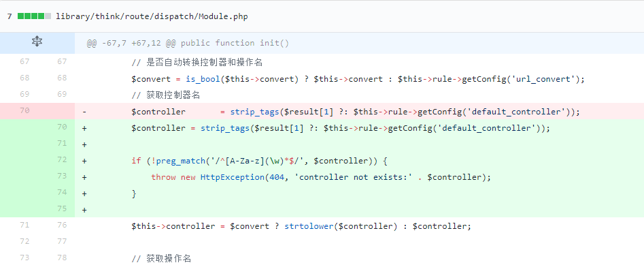
Task: Click added line number 75
Action: point(62,208)
